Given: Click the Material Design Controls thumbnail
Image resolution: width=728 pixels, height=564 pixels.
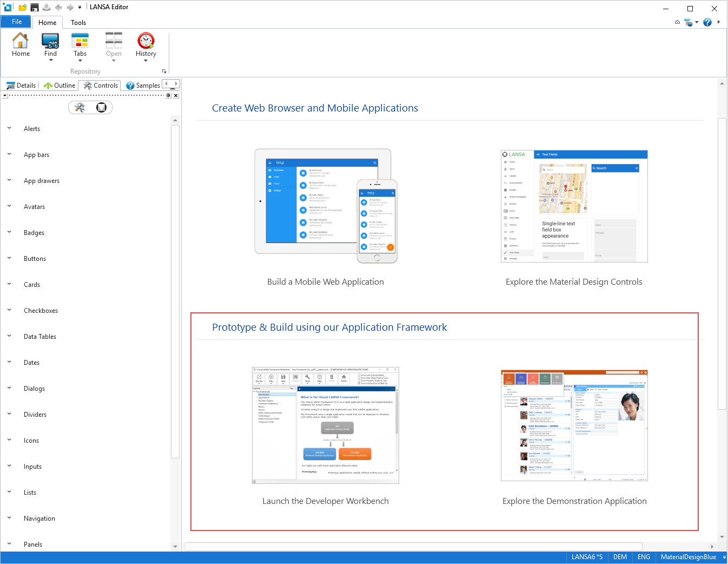Looking at the screenshot, I should [574, 206].
